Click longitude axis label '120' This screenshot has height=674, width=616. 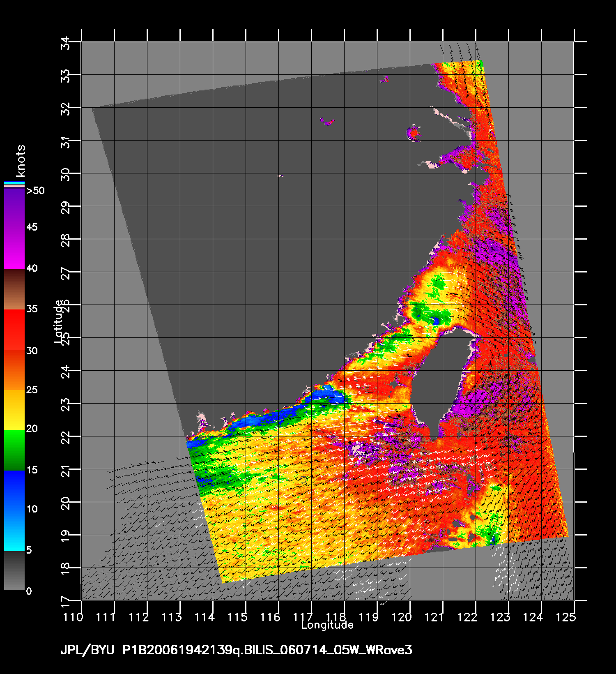(x=402, y=617)
